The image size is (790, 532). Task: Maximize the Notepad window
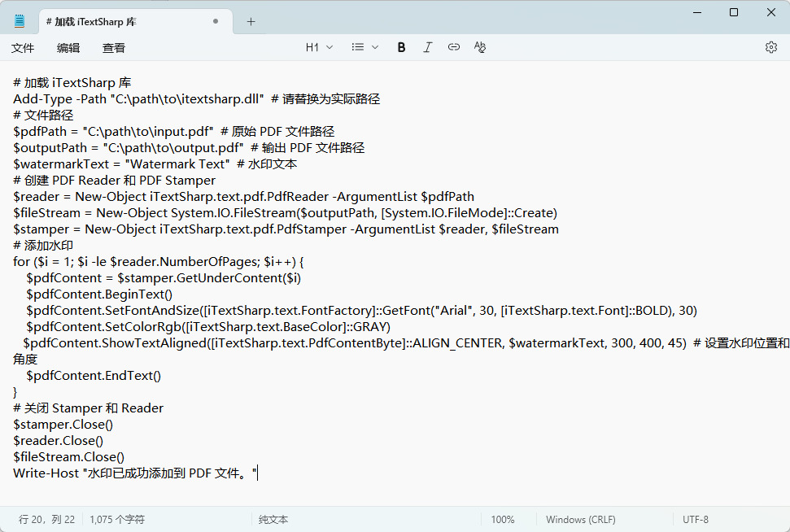734,12
